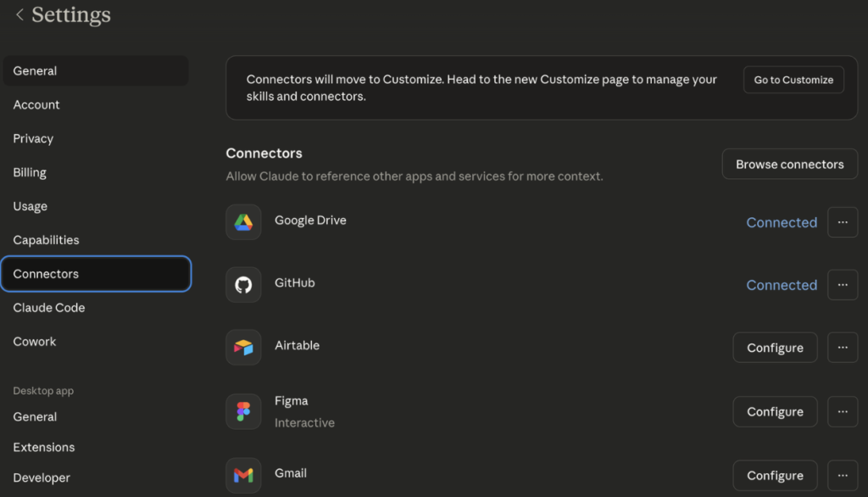Click the Browse connectors button

coord(789,165)
